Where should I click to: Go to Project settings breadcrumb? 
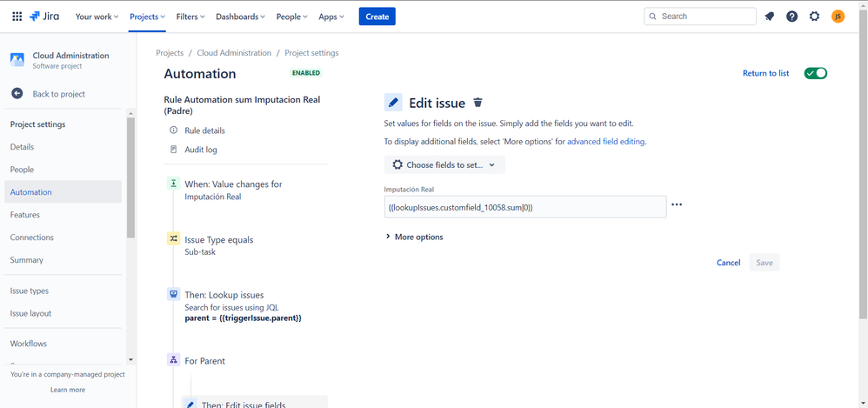[x=311, y=53]
